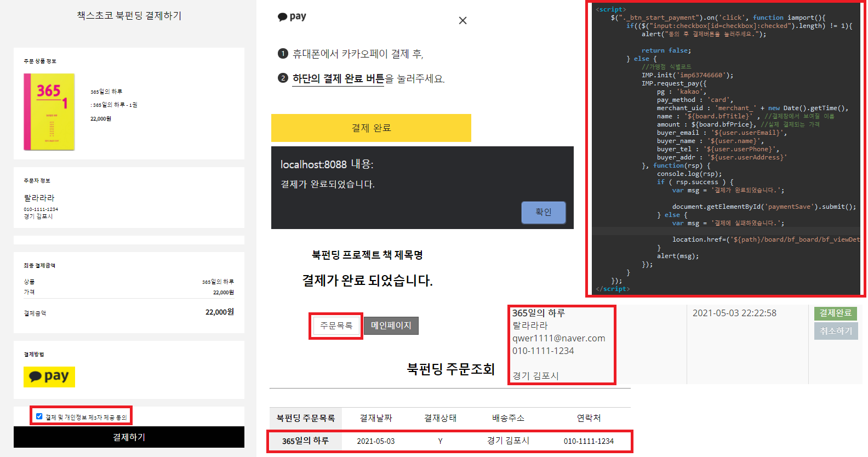Click the 하단의 결제 완료 버튼 underlined text
The image size is (868, 457).
click(338, 78)
